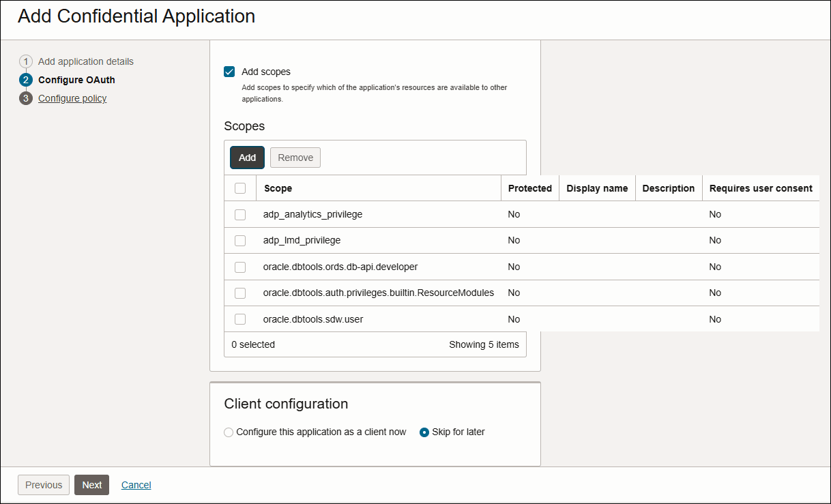Click step 1 circle icon in wizard
The image size is (831, 504).
pos(26,61)
